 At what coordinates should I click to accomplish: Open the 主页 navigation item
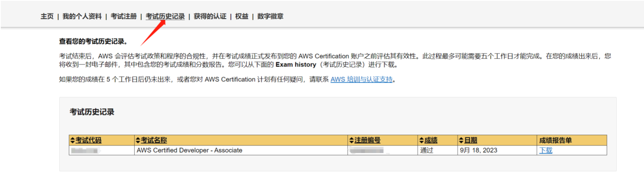click(47, 16)
